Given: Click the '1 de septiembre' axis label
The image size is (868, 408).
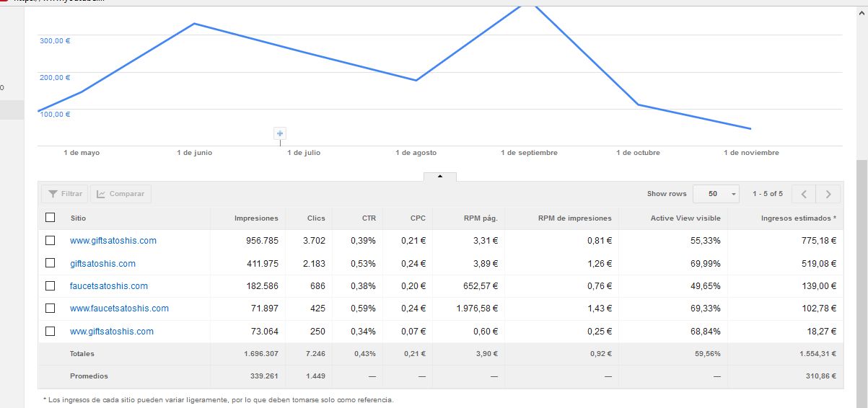Looking at the screenshot, I should click(529, 153).
